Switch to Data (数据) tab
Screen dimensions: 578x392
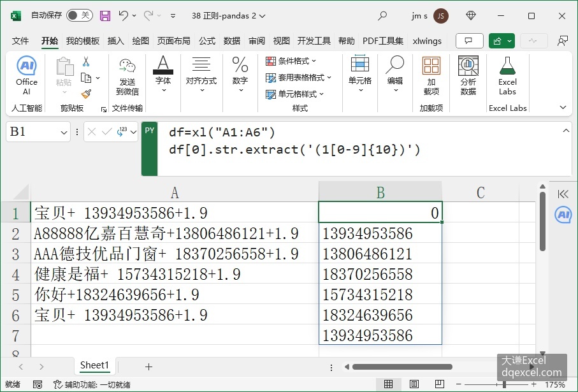pyautogui.click(x=232, y=41)
